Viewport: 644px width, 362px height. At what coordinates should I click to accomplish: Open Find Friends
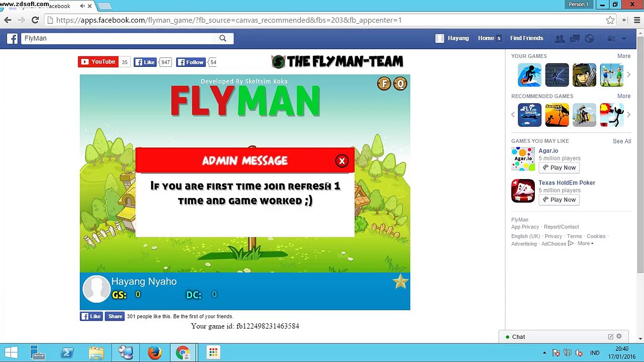[x=527, y=38]
